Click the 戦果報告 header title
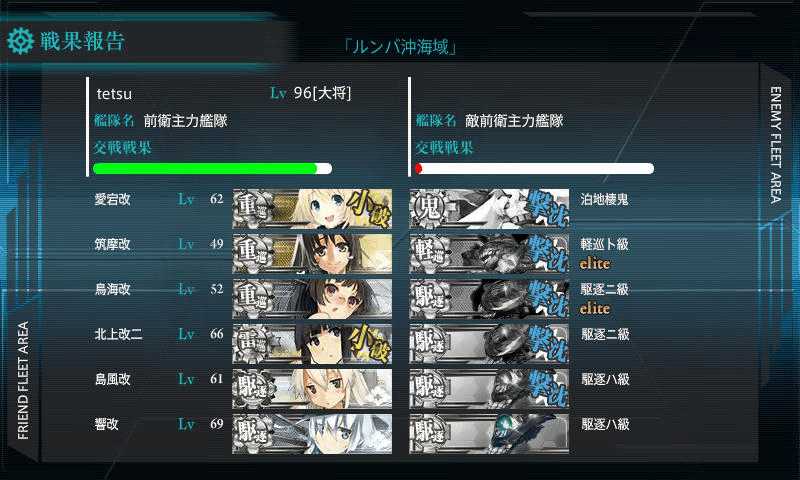This screenshot has width=800, height=480. coord(82,41)
